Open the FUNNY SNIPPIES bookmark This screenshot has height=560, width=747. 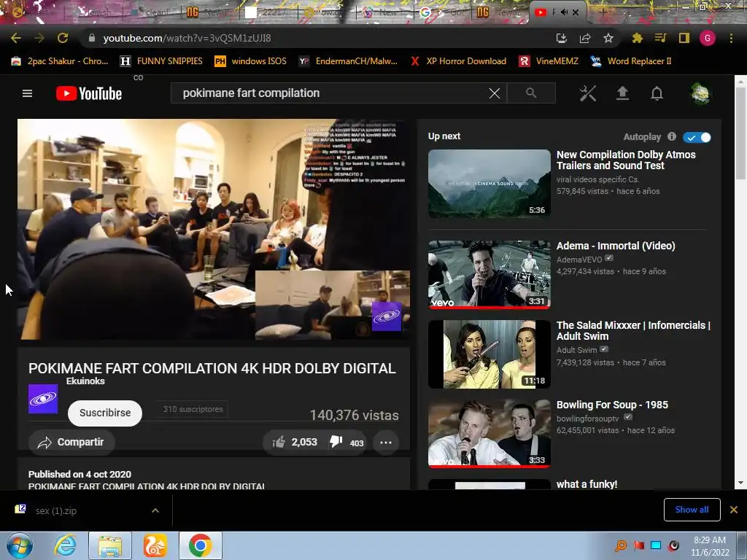[x=162, y=61]
